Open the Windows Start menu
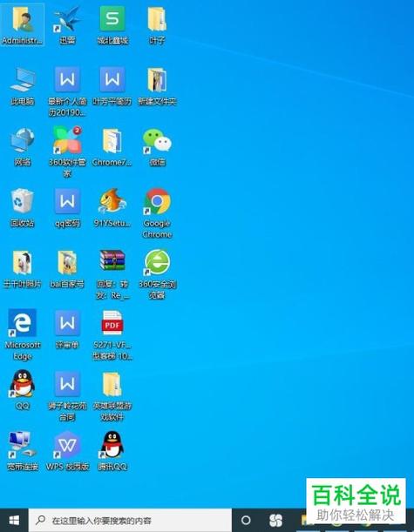Viewport: 414px width, 532px height. point(14,520)
